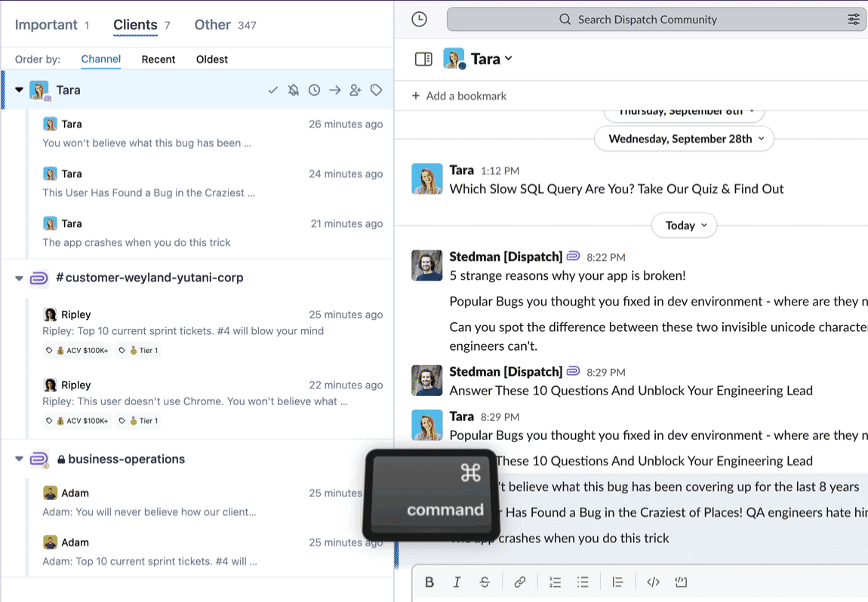Switch to the Important tab
Screen dimensions: 868x602
51,25
